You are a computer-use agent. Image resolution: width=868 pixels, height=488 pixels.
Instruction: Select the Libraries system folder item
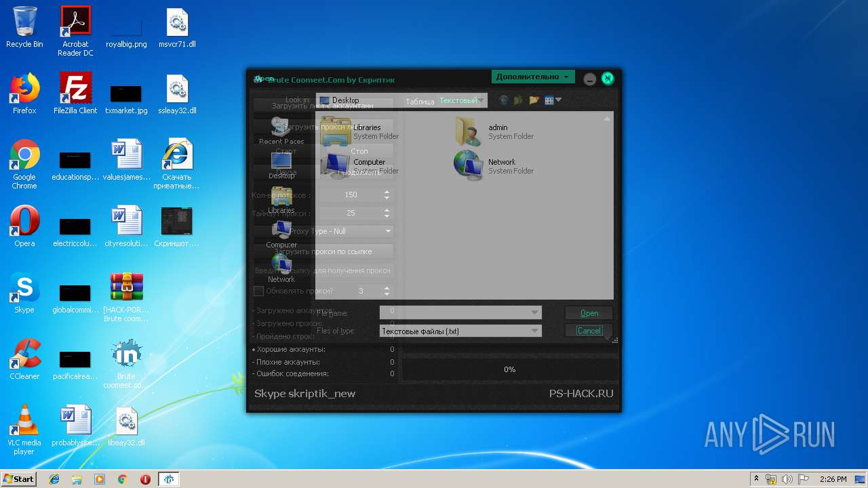coord(360,131)
